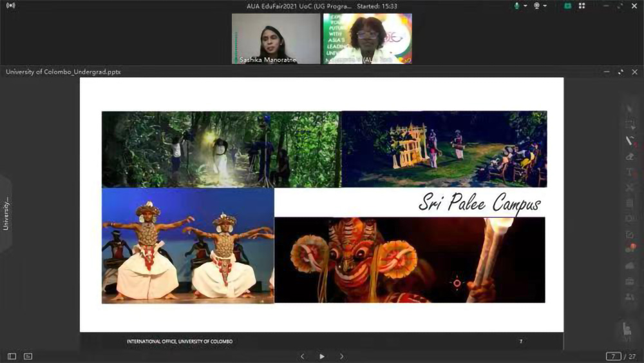Open the University side tab on left edge

6,214
